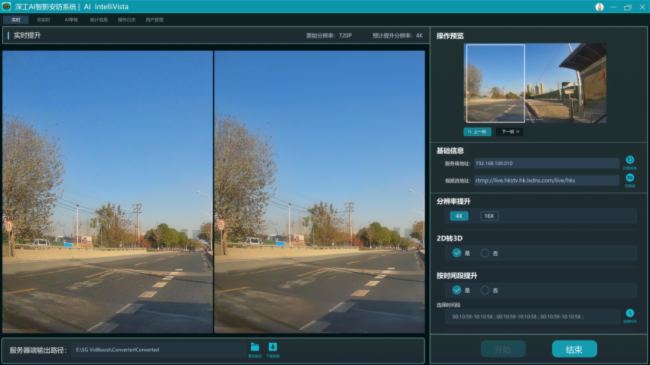
Task: Click the download icon beside output path
Action: point(273,347)
